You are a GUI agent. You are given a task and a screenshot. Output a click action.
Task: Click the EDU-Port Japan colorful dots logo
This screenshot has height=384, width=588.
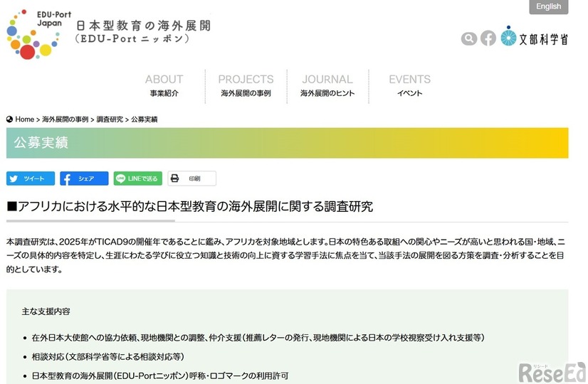[x=32, y=36]
